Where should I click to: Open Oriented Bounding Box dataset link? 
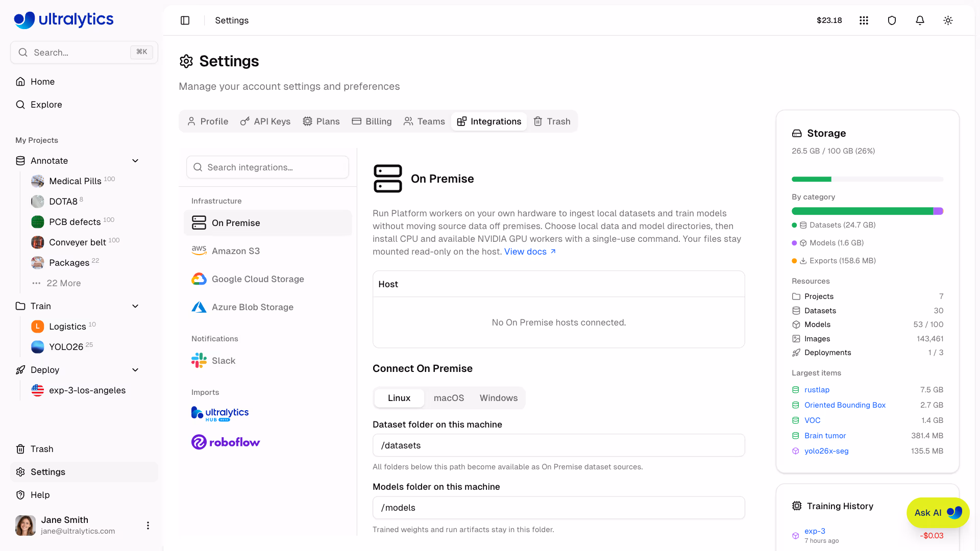tap(845, 405)
